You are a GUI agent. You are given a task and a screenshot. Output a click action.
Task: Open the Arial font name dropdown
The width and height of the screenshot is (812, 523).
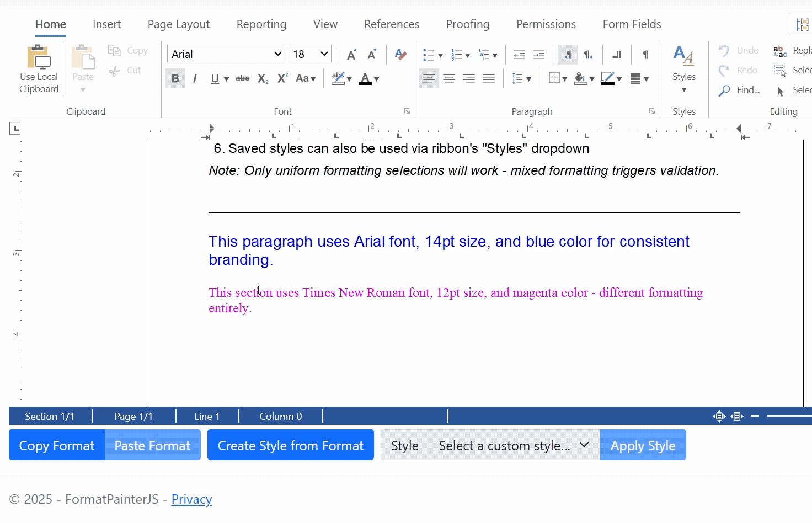(x=277, y=54)
